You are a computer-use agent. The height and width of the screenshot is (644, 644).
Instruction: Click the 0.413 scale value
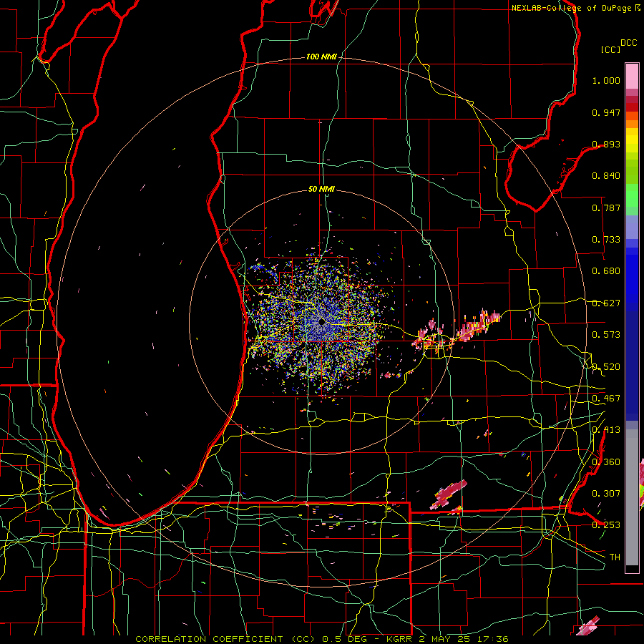606,430
